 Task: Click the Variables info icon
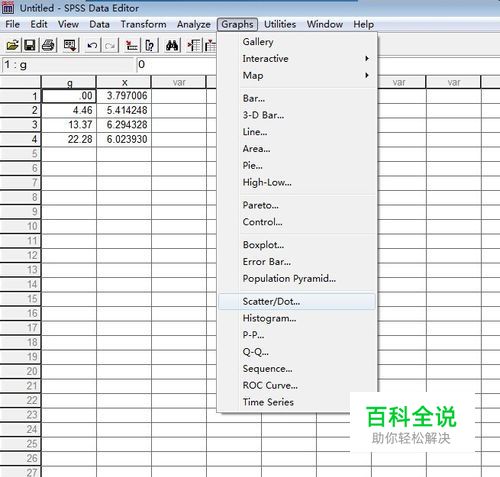coord(150,45)
